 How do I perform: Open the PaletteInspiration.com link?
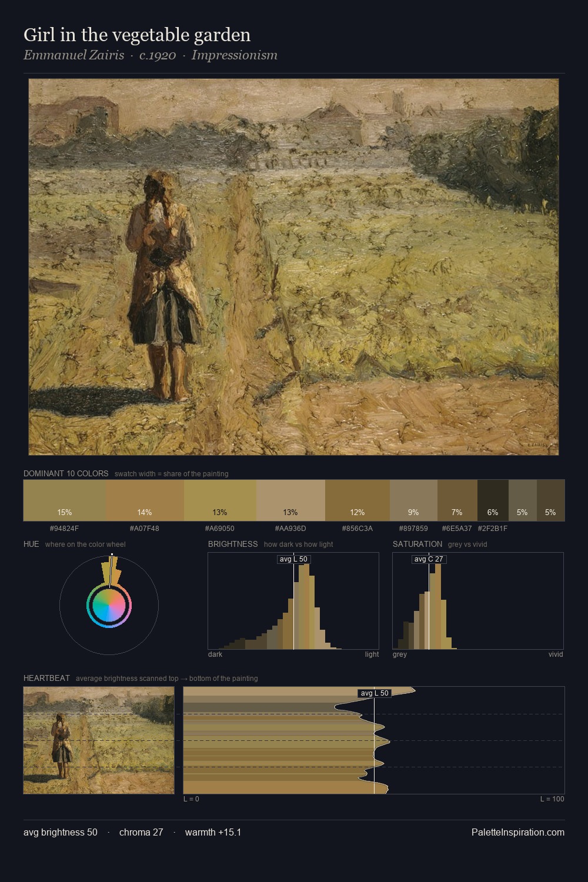tap(518, 832)
